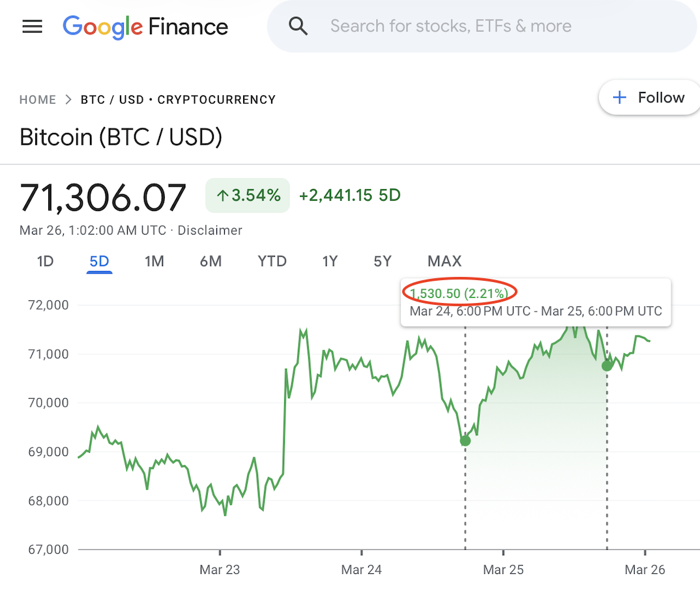Switch chart to 1Y range
The height and width of the screenshot is (589, 700).
330,261
